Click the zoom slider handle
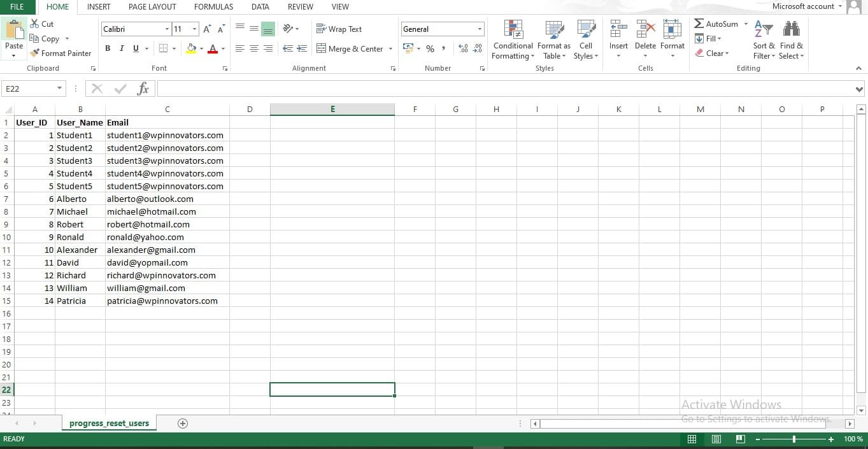This screenshot has width=868, height=449. click(x=793, y=439)
